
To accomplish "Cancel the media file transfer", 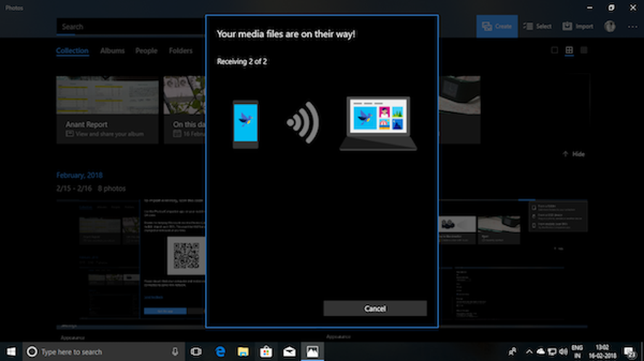I will pyautogui.click(x=375, y=308).
